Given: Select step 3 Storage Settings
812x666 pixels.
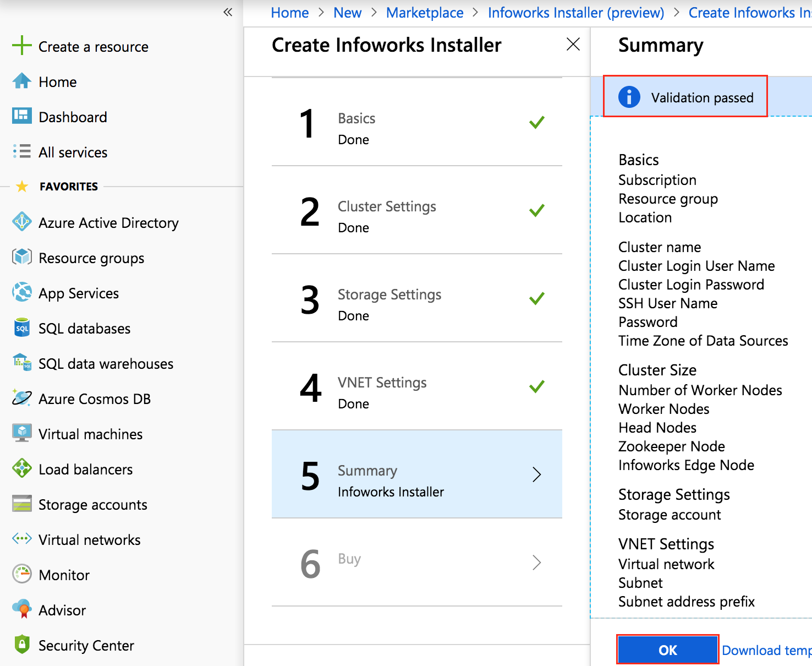Looking at the screenshot, I should pyautogui.click(x=417, y=298).
